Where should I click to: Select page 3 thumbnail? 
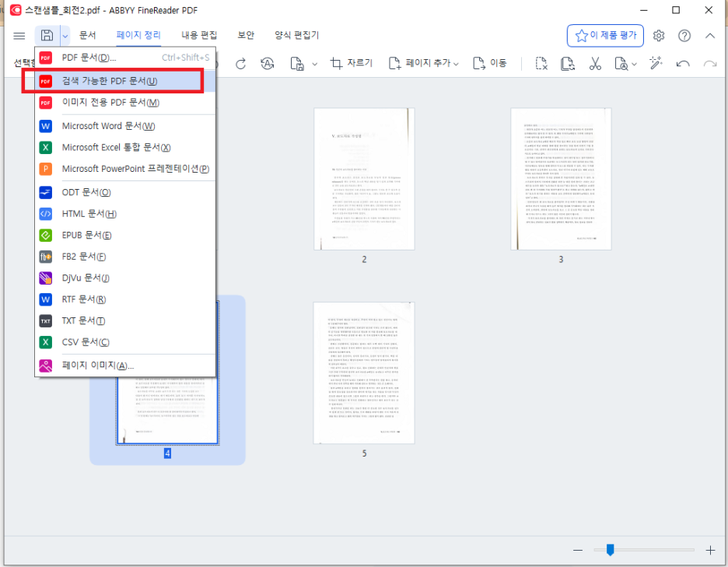[561, 179]
